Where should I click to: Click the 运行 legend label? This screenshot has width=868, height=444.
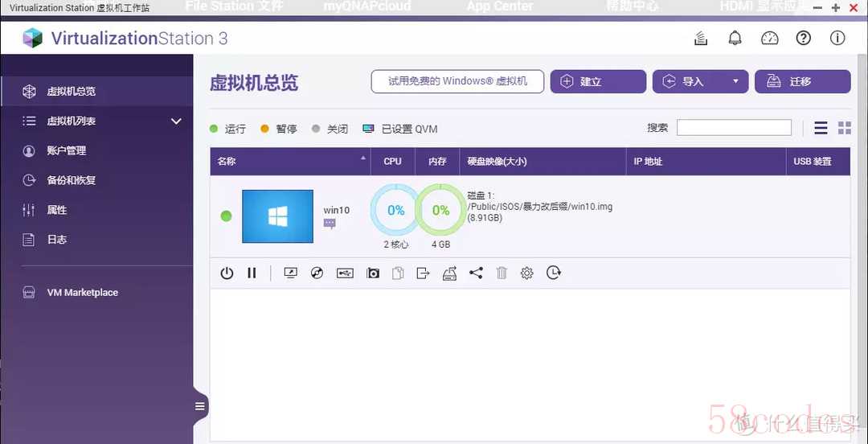(x=235, y=129)
